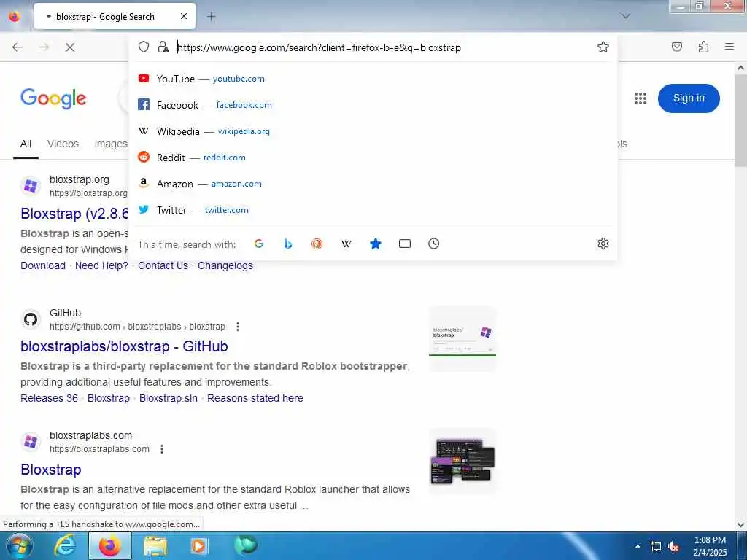Screen dimensions: 747x560
Task: Click the Google logo
Action: tap(53, 98)
